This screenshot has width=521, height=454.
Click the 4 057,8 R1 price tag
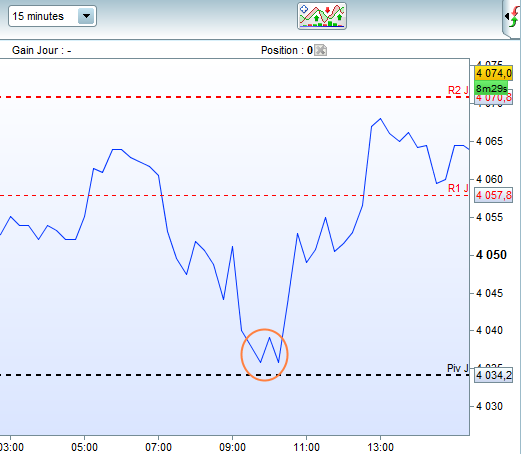click(493, 195)
